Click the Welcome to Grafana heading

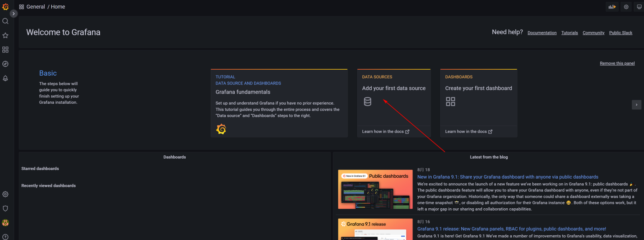(x=63, y=32)
